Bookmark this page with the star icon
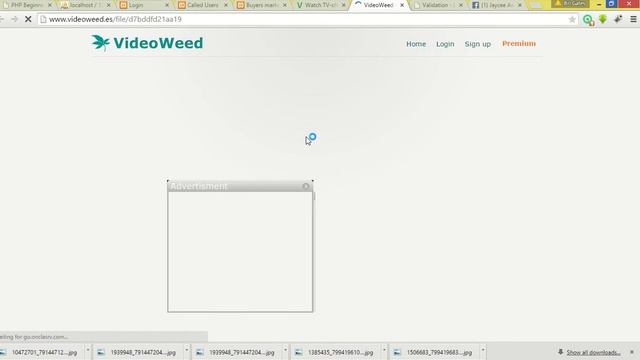 coord(572,19)
